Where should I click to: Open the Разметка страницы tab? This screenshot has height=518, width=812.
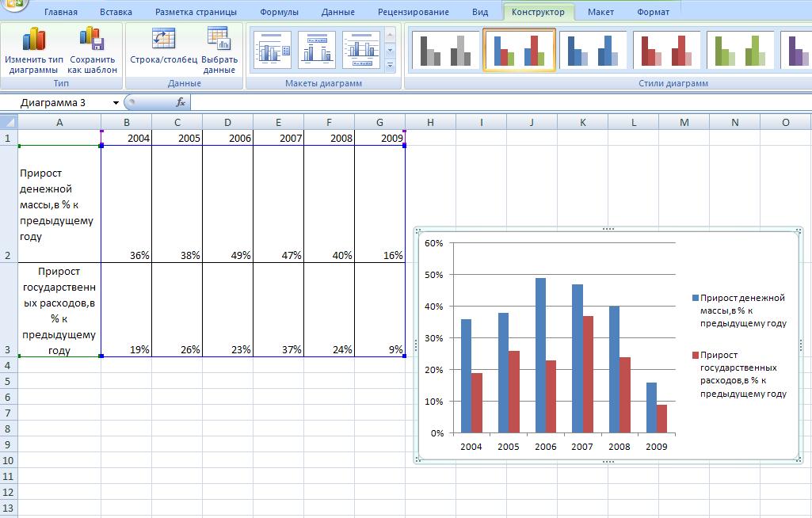click(x=196, y=12)
